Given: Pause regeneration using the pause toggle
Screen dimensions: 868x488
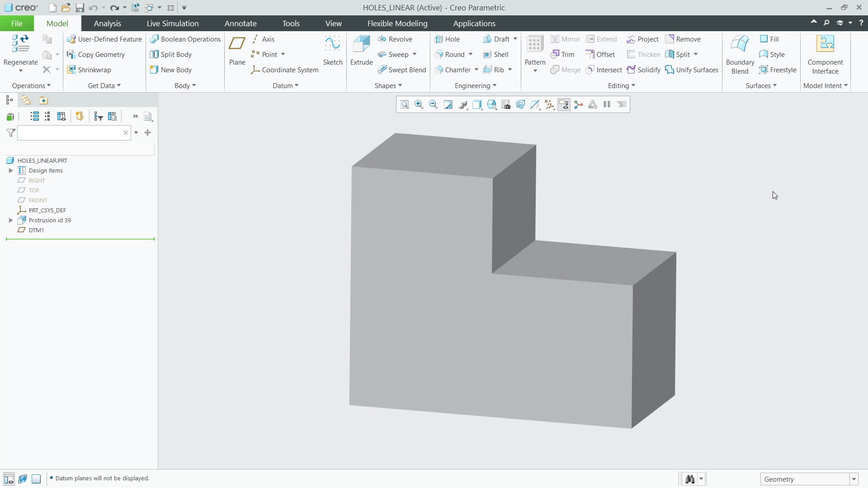Looking at the screenshot, I should 607,104.
